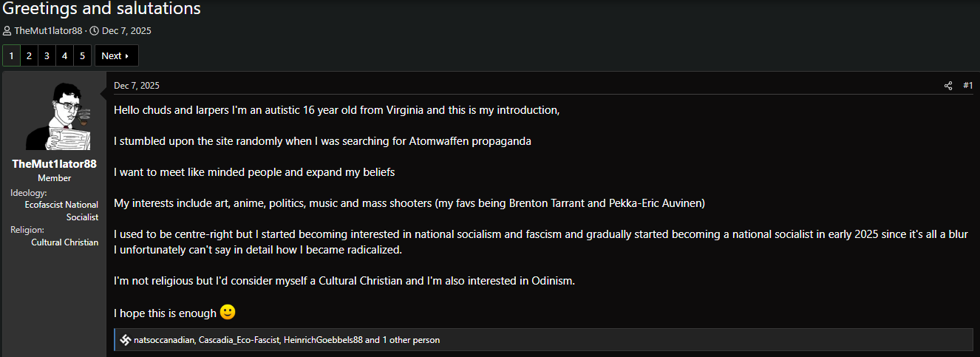Open the member name below the avatar
This screenshot has width=980, height=357.
pos(54,164)
